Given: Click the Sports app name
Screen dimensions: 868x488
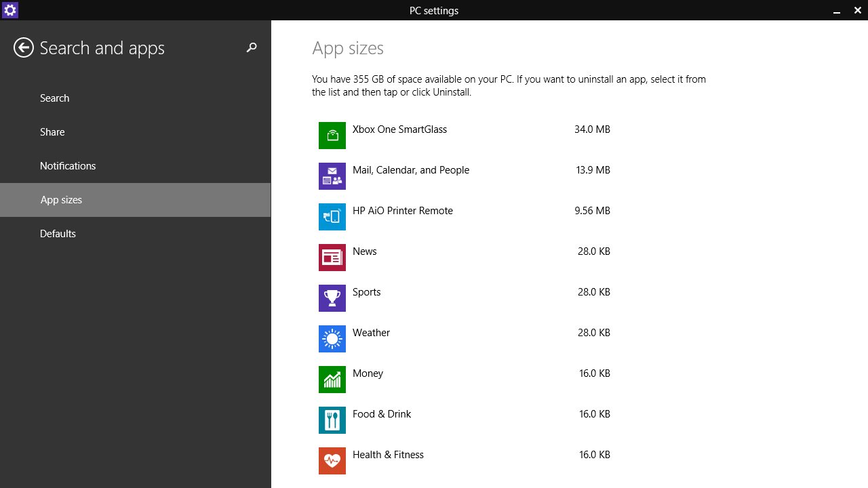Looking at the screenshot, I should (x=366, y=292).
